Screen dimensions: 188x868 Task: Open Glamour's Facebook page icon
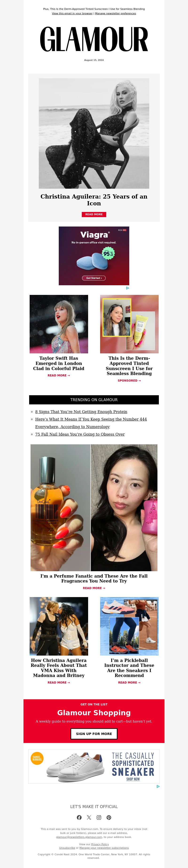click(x=79, y=817)
